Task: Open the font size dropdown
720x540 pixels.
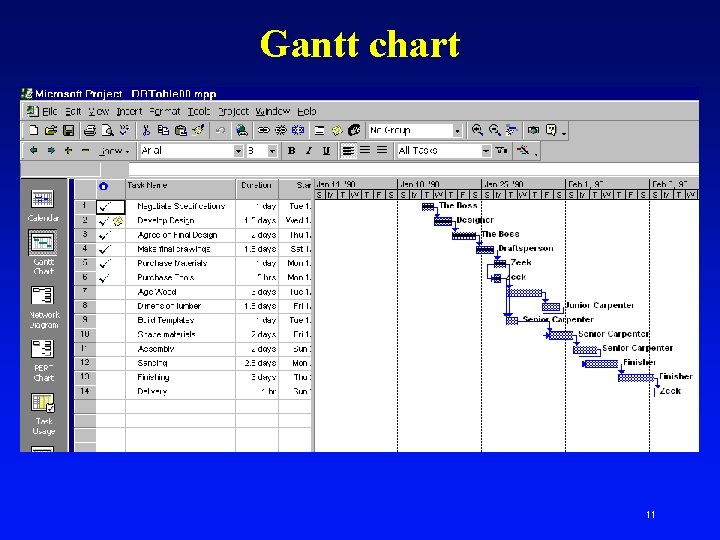Action: tap(272, 151)
